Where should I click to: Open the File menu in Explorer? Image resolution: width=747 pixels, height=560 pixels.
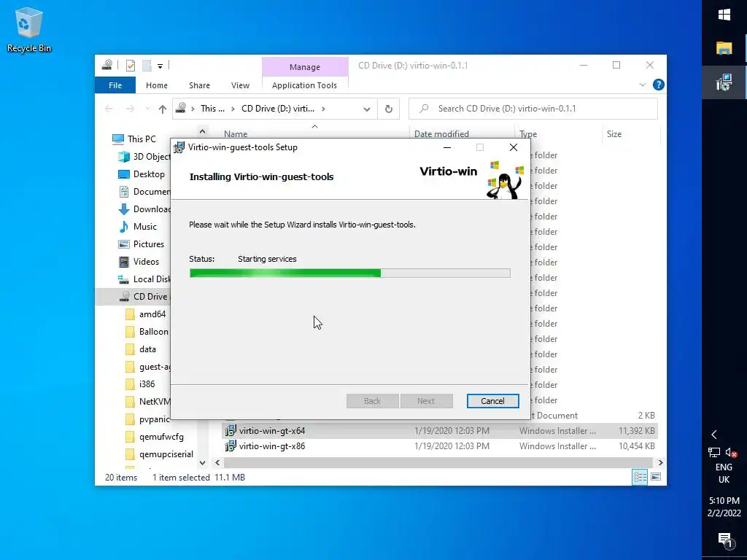click(x=115, y=85)
